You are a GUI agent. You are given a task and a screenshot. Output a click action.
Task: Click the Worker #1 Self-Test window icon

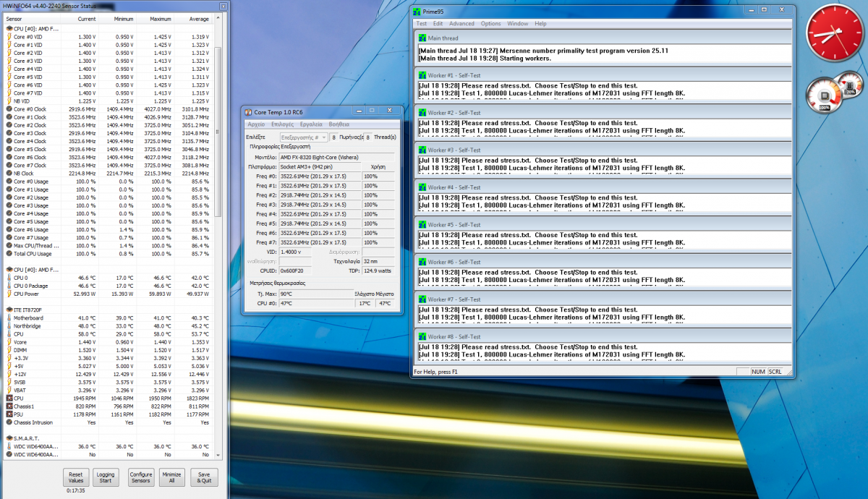point(422,75)
